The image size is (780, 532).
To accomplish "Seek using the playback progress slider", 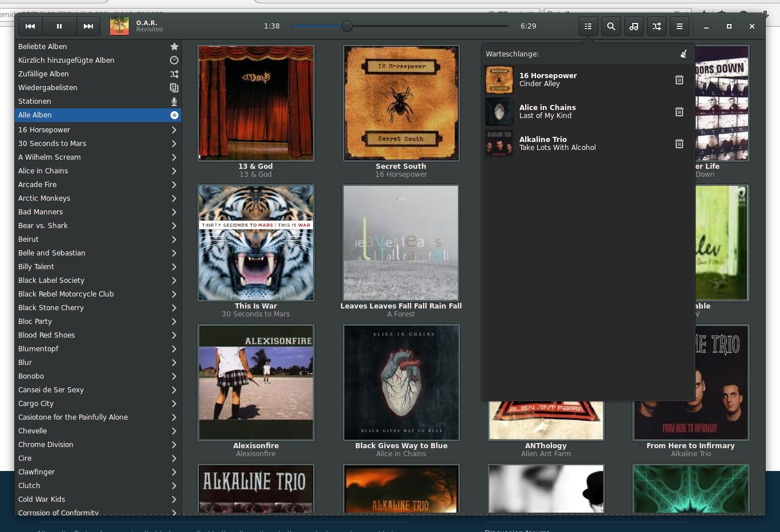I will click(400, 26).
